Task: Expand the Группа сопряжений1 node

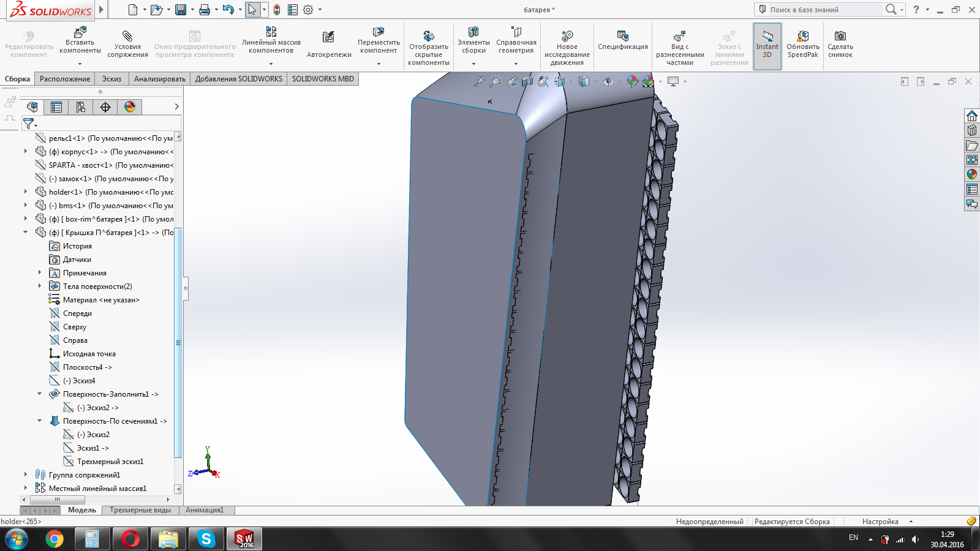Action: tap(26, 475)
